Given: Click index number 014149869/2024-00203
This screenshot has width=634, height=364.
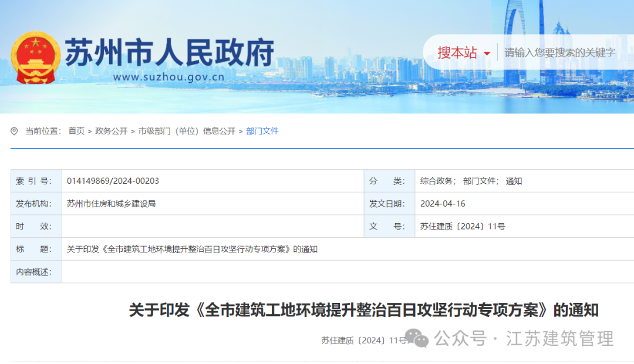Looking at the screenshot, I should pos(113,181).
